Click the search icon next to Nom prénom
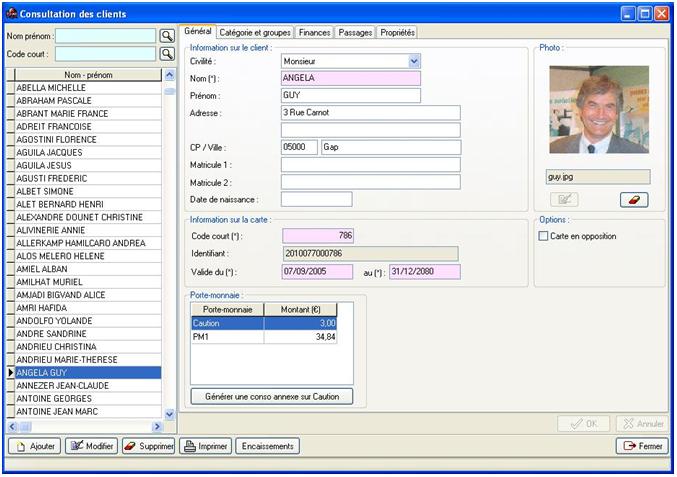677x477 pixels. click(167, 36)
